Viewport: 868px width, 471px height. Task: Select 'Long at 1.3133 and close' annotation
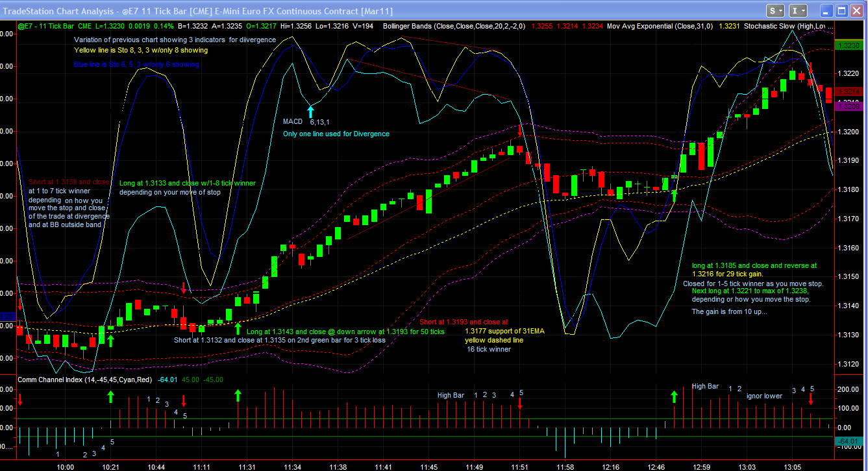coord(188,183)
